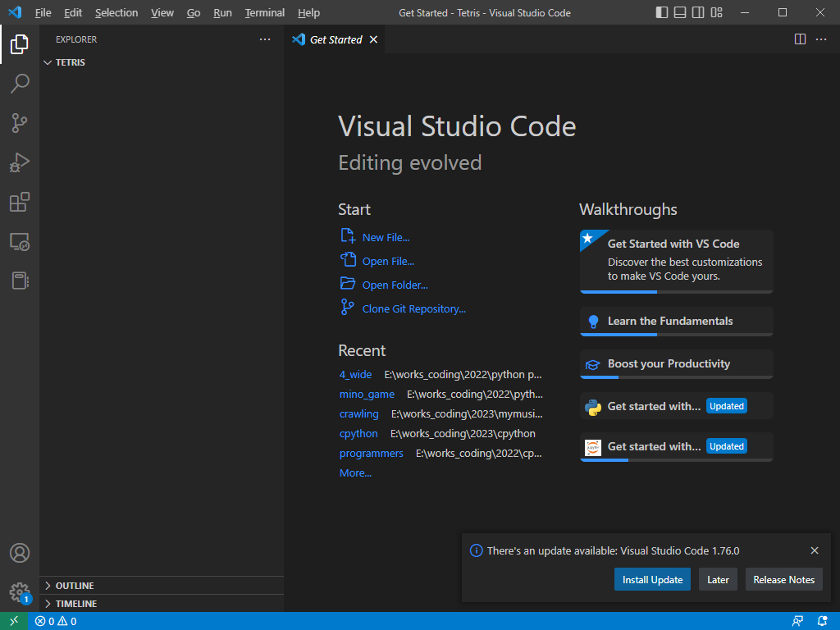Open Get Started with VS Code walkthrough
The height and width of the screenshot is (630, 840).
tap(676, 262)
